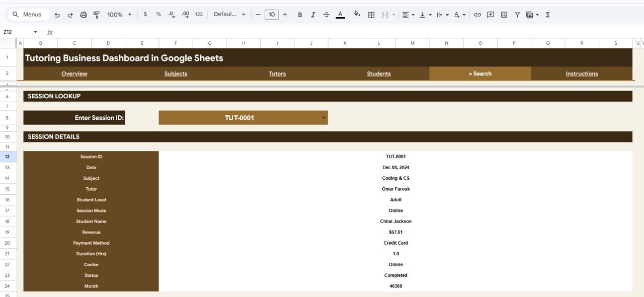Go to the Tutors tab
Screen dimensions: 644x297
(x=277, y=73)
